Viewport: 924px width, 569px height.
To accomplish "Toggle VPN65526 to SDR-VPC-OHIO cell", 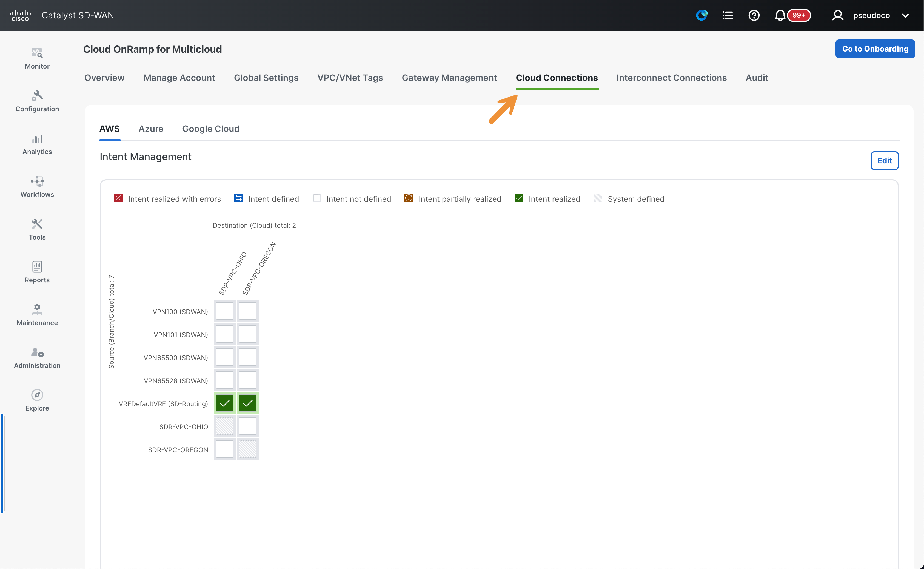I will [x=225, y=380].
